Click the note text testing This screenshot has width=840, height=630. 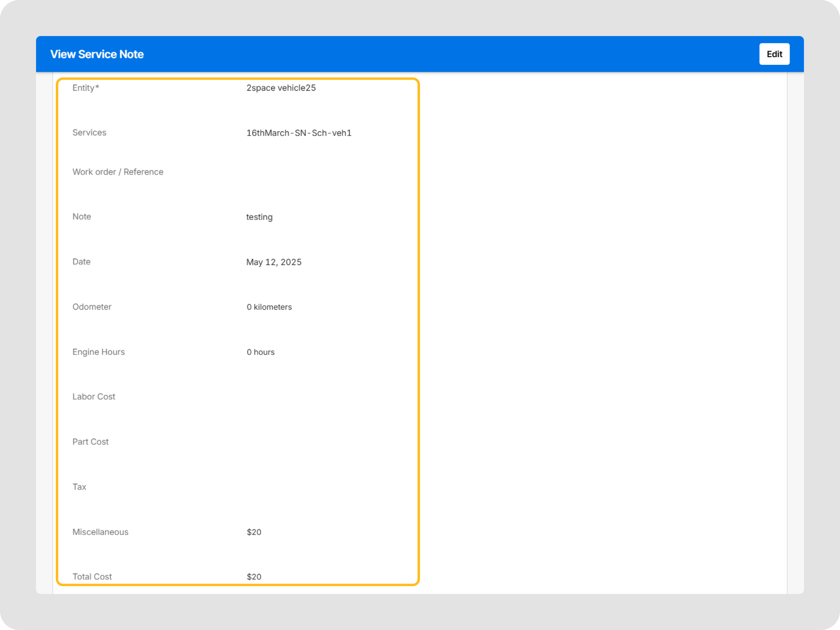[259, 217]
